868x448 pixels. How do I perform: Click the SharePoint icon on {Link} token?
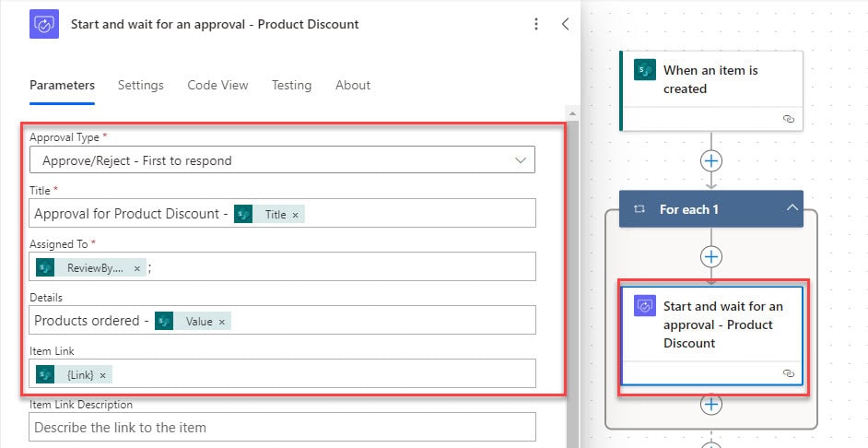click(45, 375)
